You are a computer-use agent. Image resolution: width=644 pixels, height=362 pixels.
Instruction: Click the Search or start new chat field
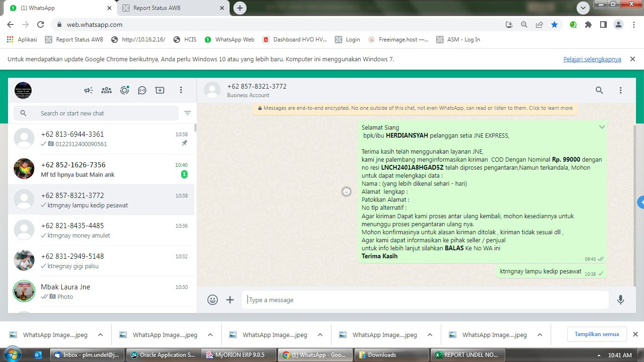[x=96, y=113]
